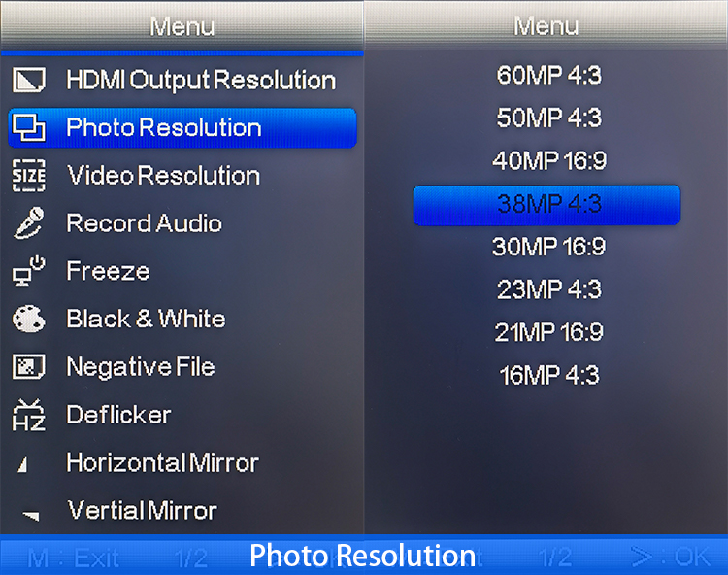Click the Deflicker Hz icon
728x575 pixels.
click(29, 415)
